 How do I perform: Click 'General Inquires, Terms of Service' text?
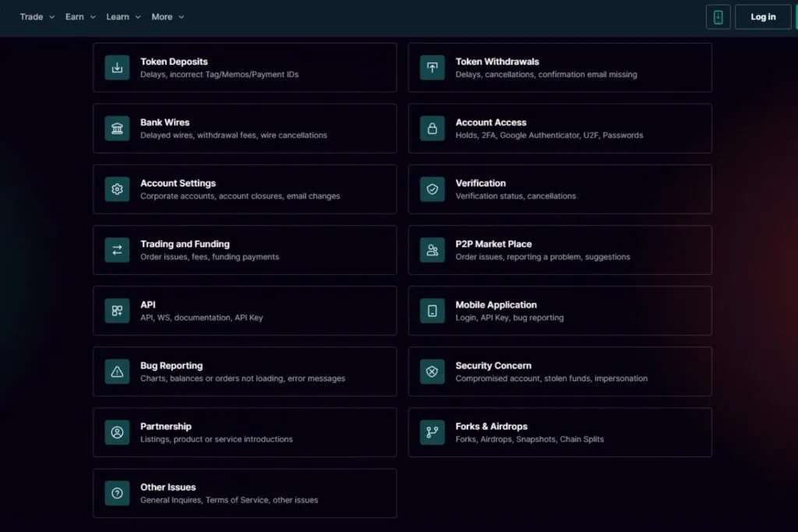coord(205,500)
